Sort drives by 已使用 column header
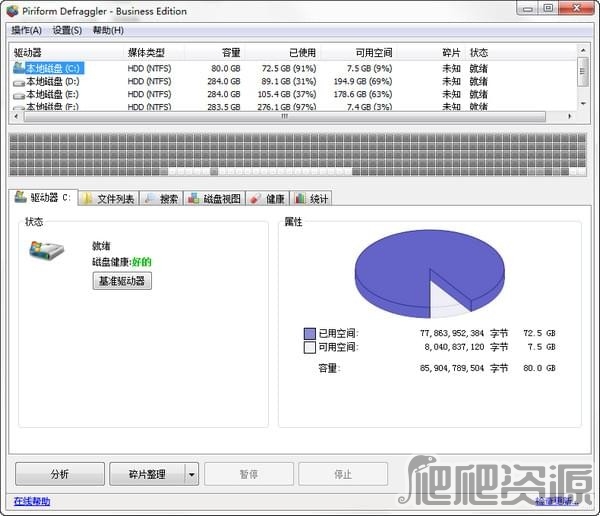Screen dimensions: 600x516 click(300, 52)
